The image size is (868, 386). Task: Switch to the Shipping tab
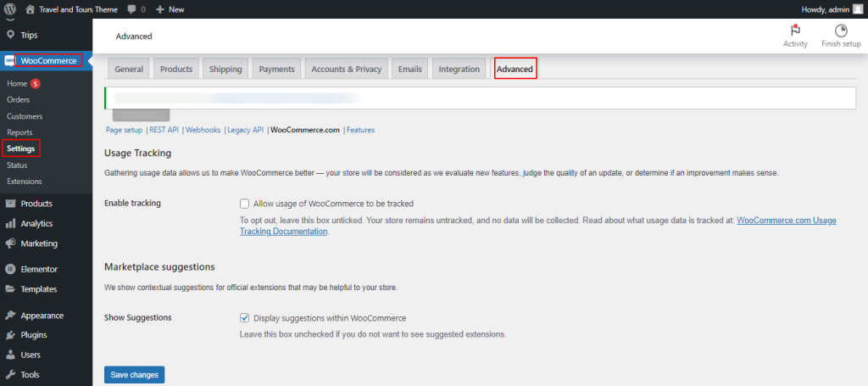coord(225,70)
